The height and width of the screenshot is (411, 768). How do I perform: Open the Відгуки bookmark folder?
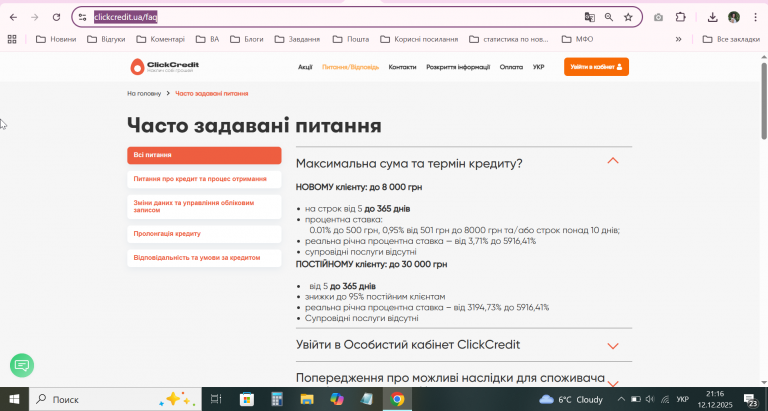(x=106, y=39)
